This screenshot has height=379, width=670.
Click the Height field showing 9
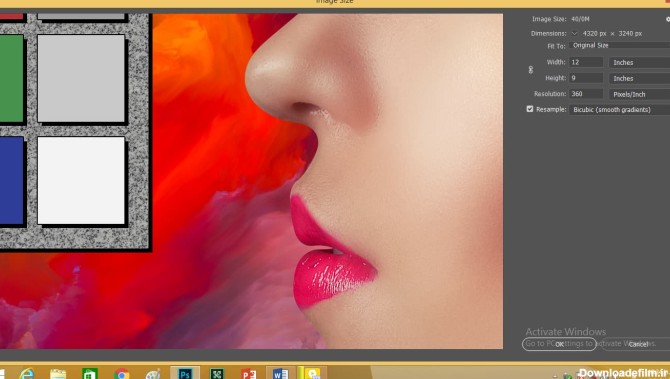point(586,78)
